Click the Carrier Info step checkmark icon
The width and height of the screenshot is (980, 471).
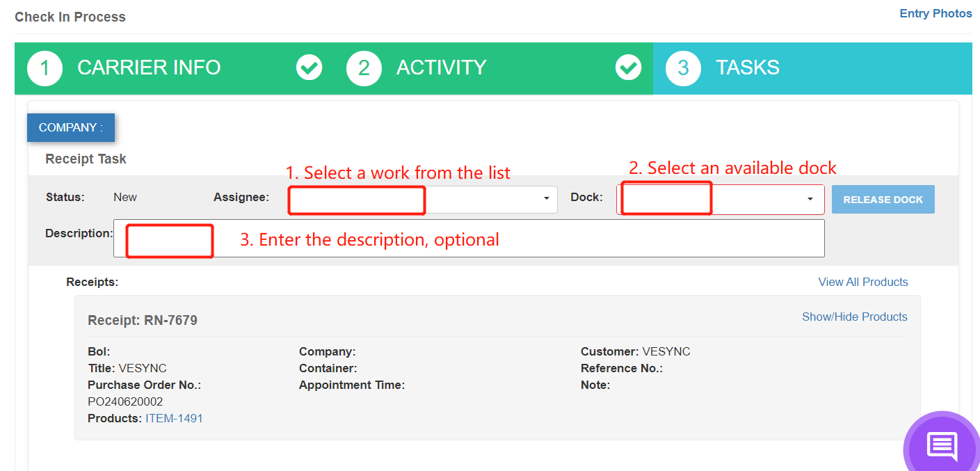click(309, 67)
